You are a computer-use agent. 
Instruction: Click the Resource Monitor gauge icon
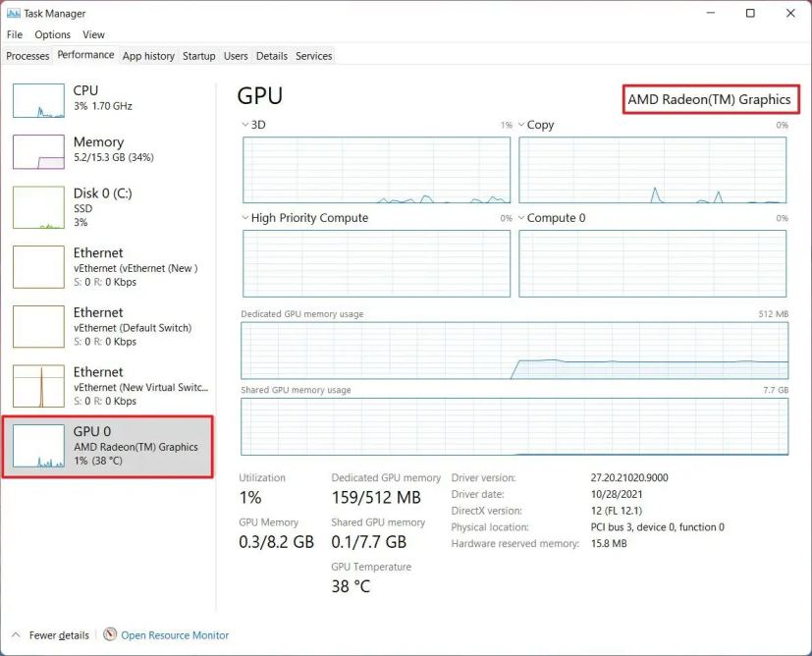[x=110, y=634]
